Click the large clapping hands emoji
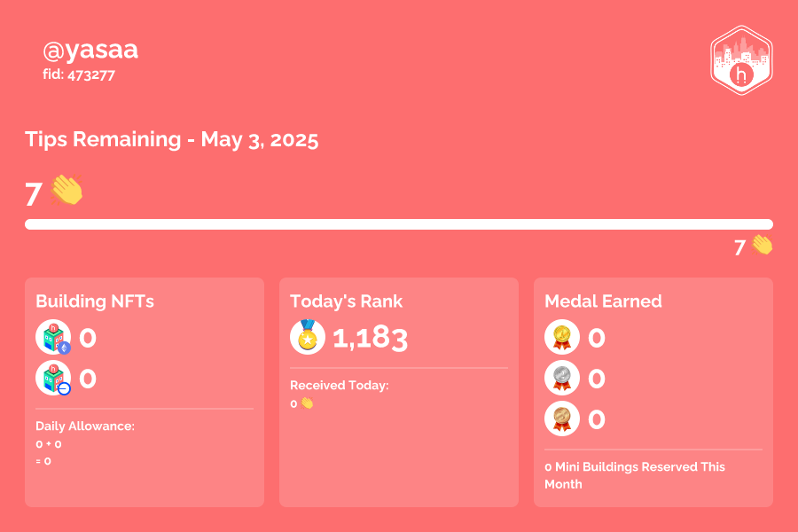The height and width of the screenshot is (532, 798). (66, 190)
